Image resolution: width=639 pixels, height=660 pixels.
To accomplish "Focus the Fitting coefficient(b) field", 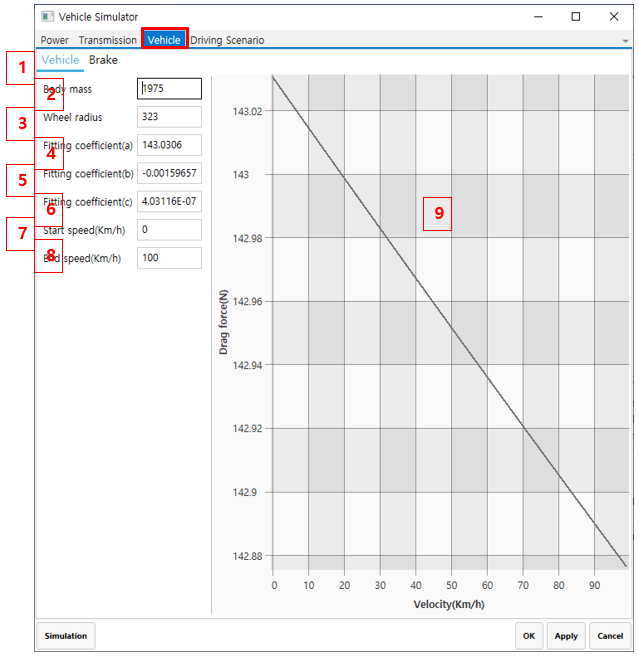I will tap(169, 173).
